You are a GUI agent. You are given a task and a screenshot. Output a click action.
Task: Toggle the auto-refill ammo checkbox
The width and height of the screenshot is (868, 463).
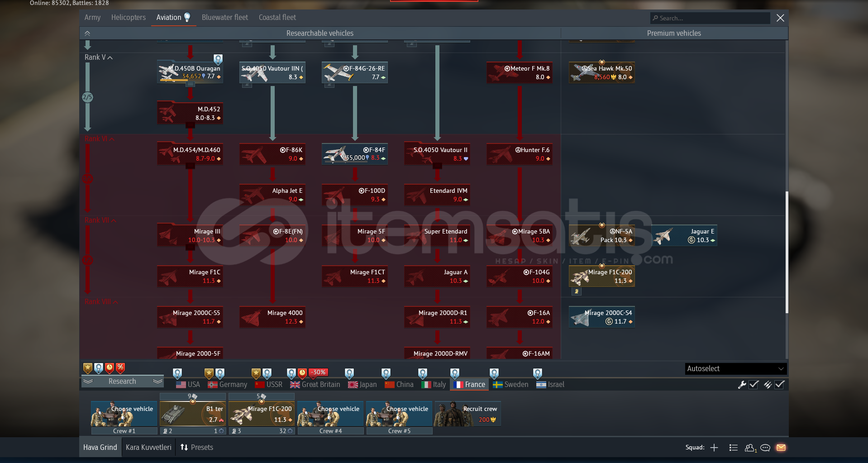[779, 385]
